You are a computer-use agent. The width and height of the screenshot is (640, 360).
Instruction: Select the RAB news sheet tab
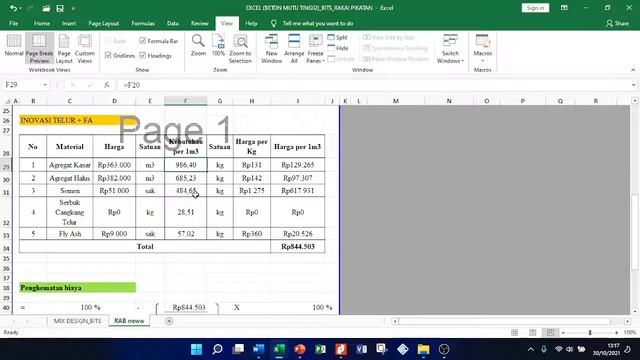129,321
